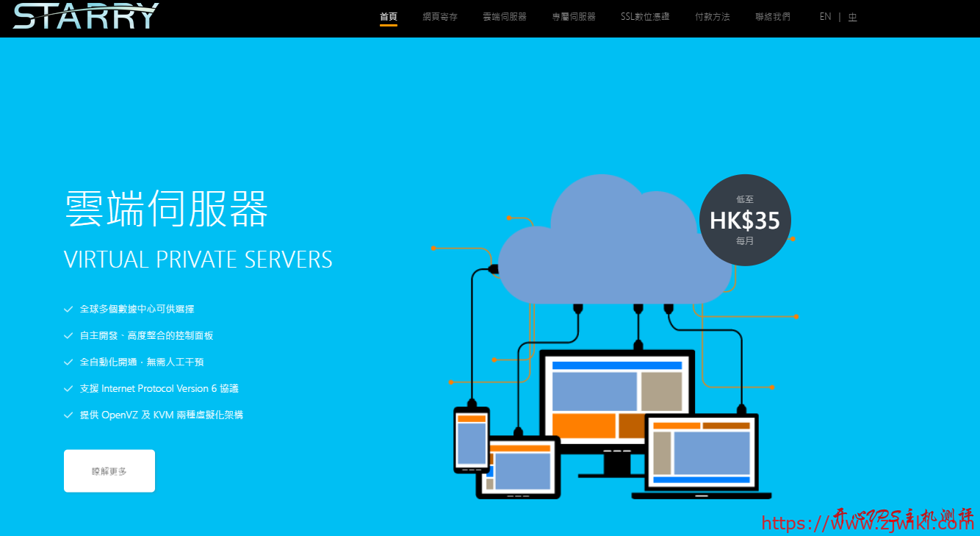Click checkmark beside OpenVZ 及 KVM line
The image size is (980, 536).
(68, 415)
